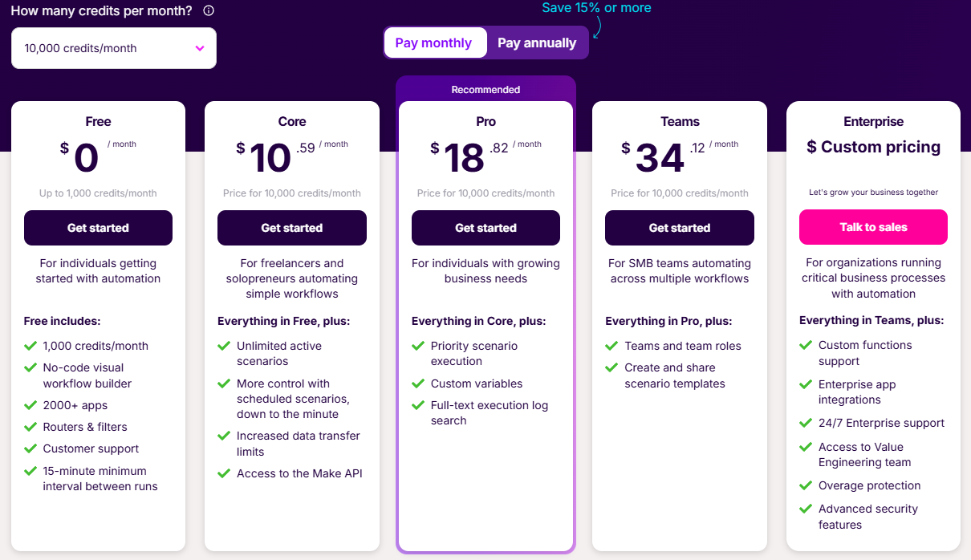Expand credits selector using the pink chevron
Viewport: 971px width, 560px height.
coord(200,48)
